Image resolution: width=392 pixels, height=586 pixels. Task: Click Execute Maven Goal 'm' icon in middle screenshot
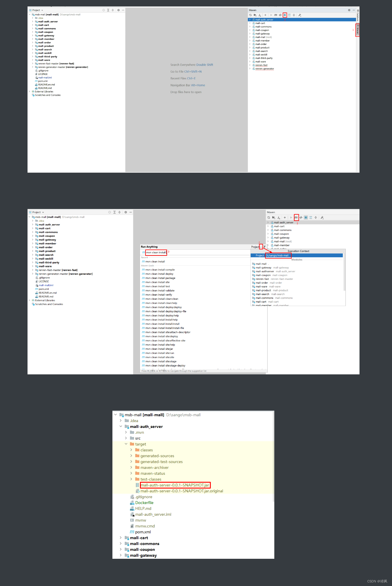tap(296, 217)
